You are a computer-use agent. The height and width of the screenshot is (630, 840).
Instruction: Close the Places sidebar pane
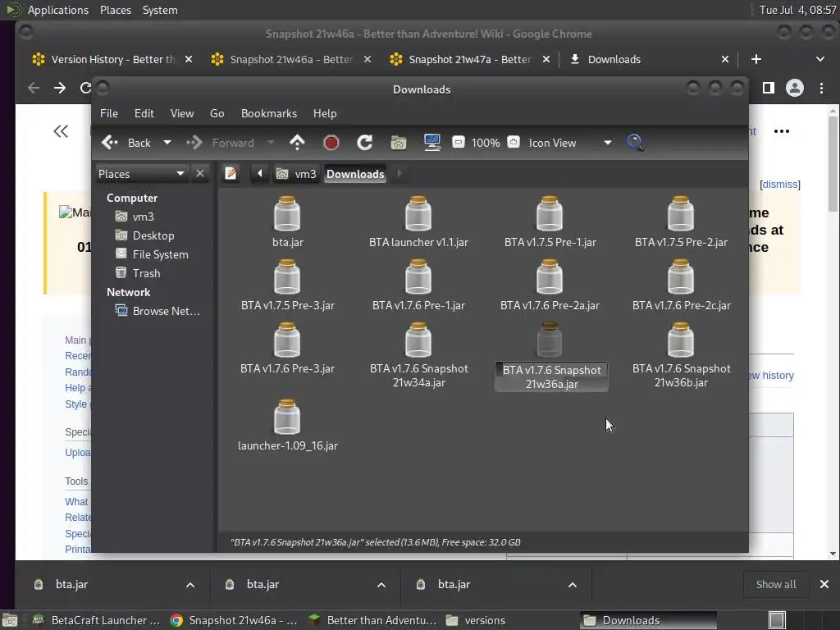[x=200, y=174]
